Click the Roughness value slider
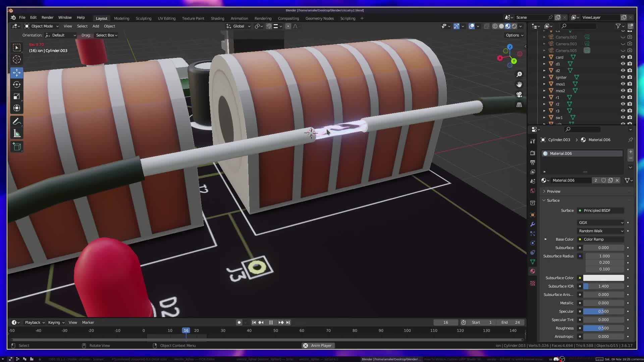This screenshot has width=644, height=362. point(603,328)
